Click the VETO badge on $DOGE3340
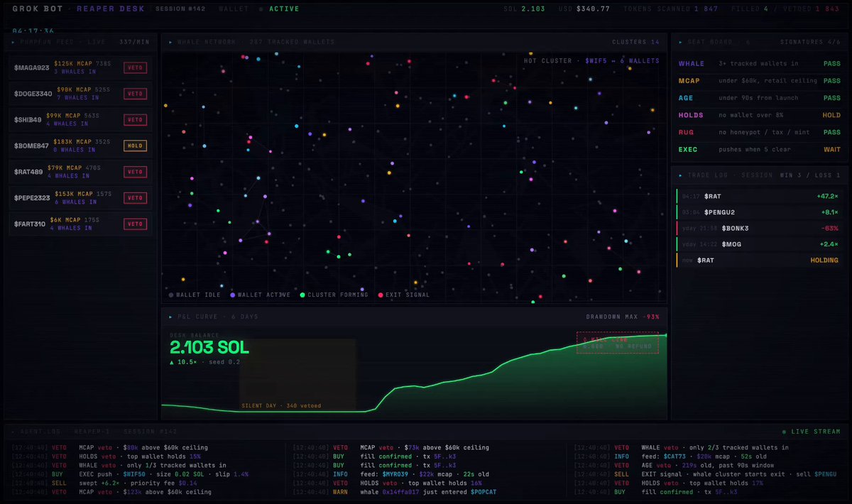This screenshot has height=504, width=852. (x=135, y=94)
